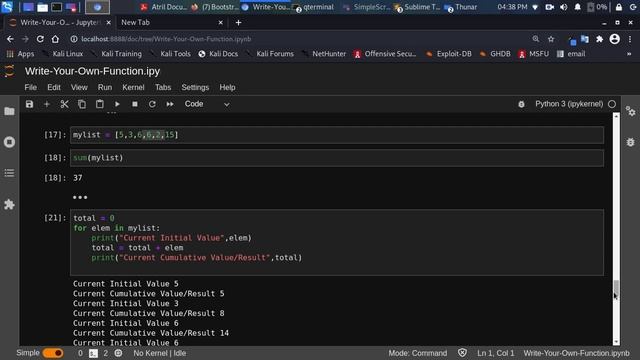Paste cell from clipboard
Viewport: 640px width, 360px height.
(100, 104)
